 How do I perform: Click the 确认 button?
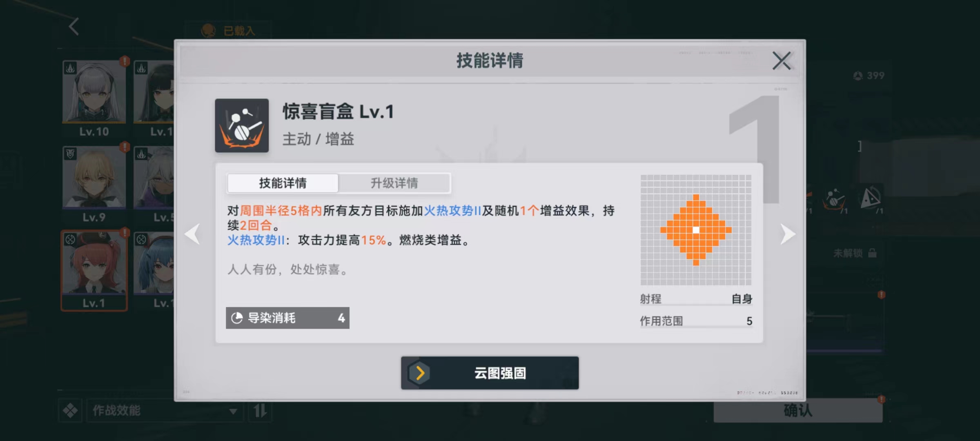click(x=798, y=410)
